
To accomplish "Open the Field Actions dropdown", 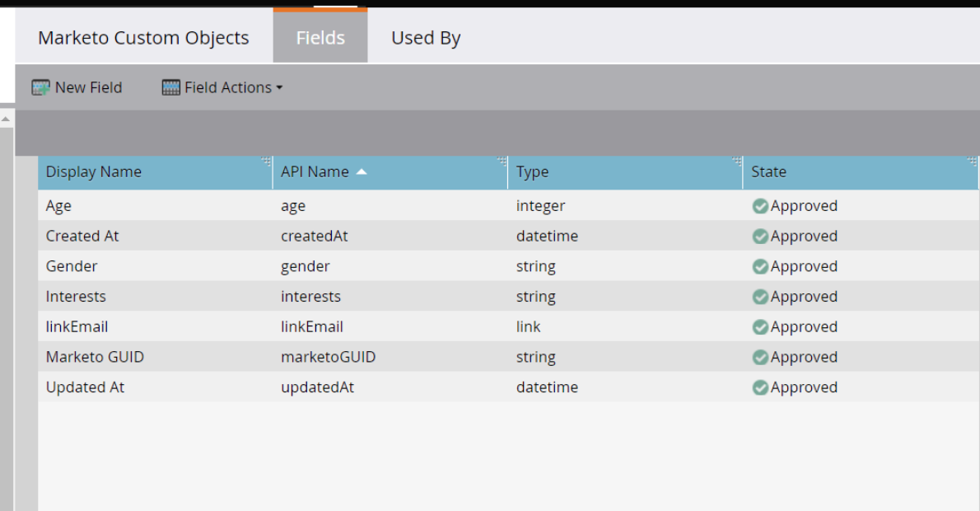I will (222, 87).
